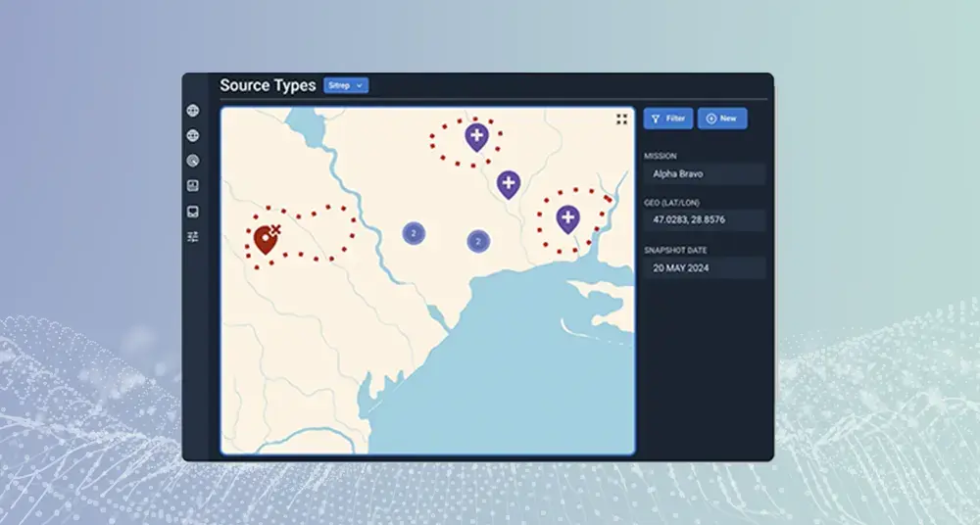Open the globe search icon in sidebar

(193, 161)
